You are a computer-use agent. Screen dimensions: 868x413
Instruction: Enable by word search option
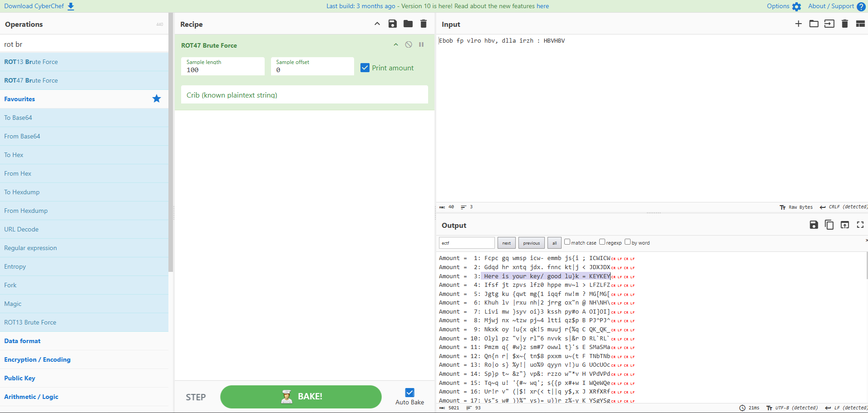pos(627,242)
